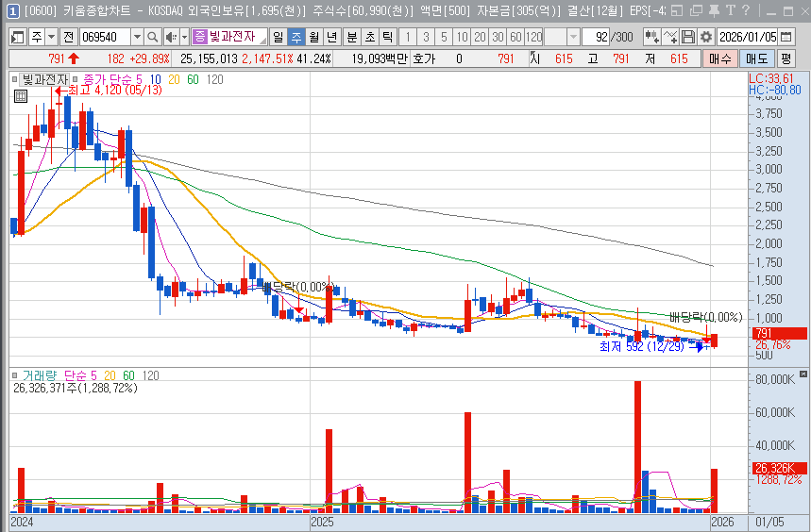Click title bar pin icon
This screenshot has width=811, height=532.
tap(714, 10)
